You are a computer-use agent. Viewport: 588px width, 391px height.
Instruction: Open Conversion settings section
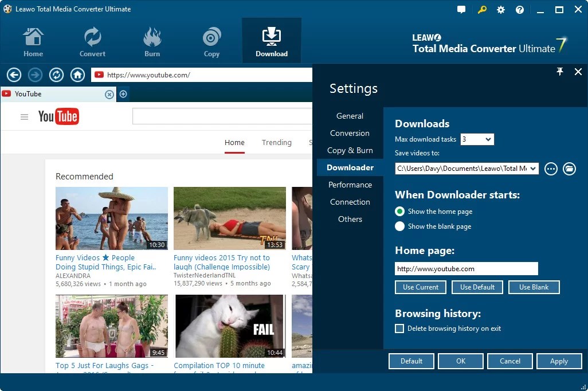click(350, 133)
